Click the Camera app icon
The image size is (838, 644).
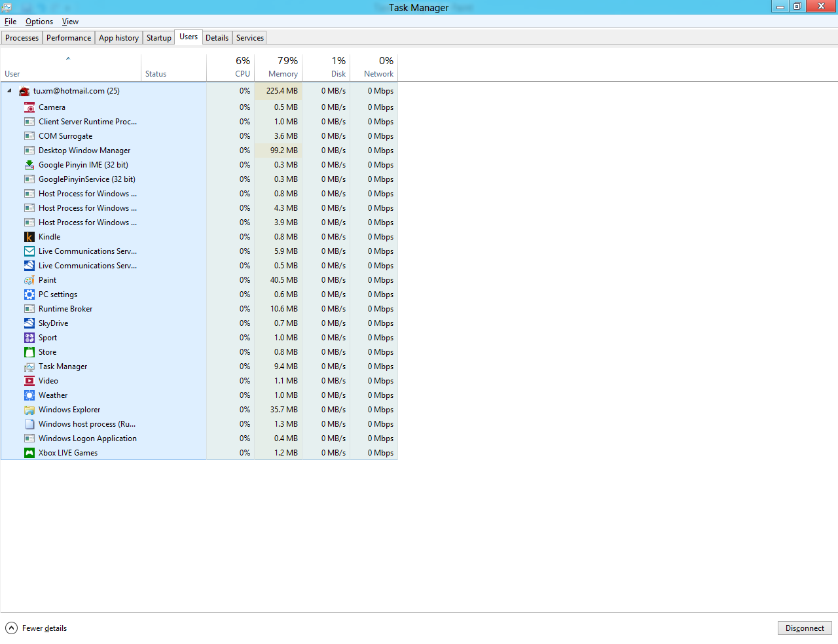29,107
